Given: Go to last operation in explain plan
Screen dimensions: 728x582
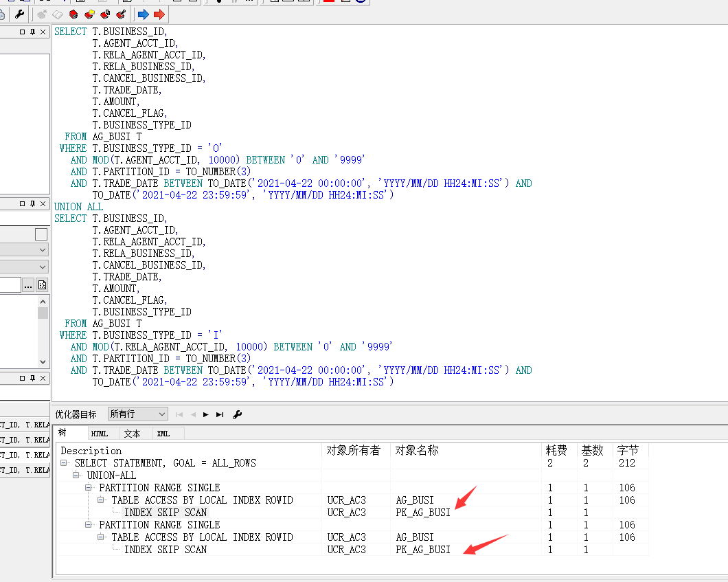Looking at the screenshot, I should point(220,414).
